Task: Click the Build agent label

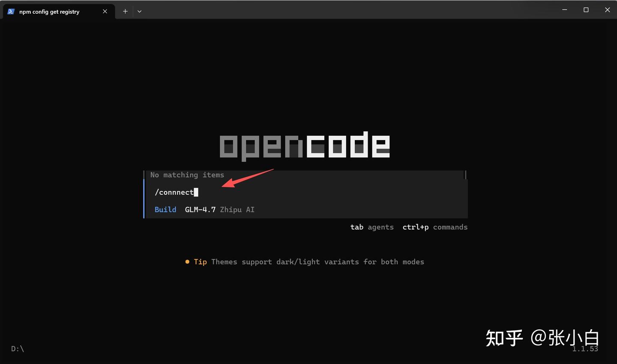Action: coord(165,209)
